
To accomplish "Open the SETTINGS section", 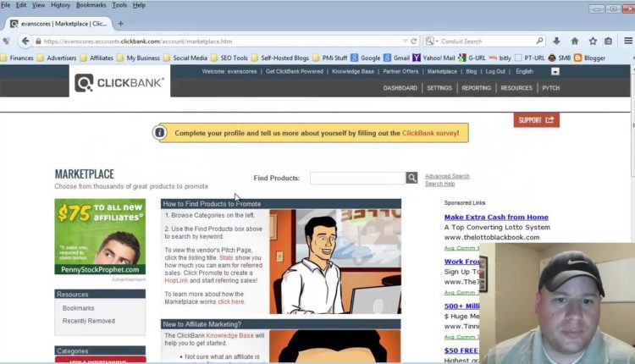I will coord(439,88).
